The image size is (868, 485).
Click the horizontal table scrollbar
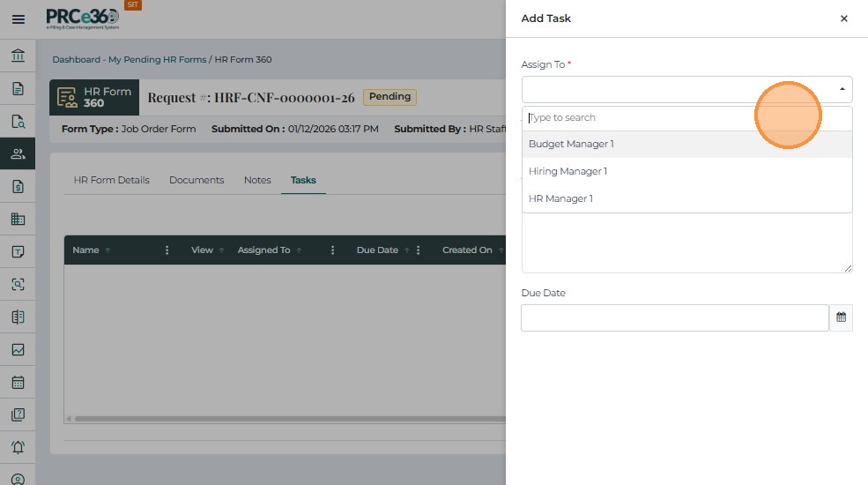pos(290,419)
